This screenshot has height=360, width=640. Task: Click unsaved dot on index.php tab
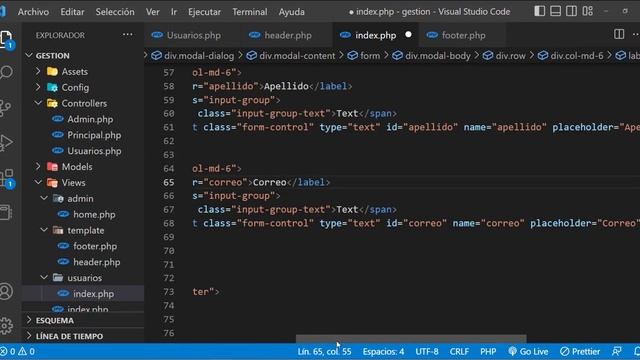coord(408,35)
